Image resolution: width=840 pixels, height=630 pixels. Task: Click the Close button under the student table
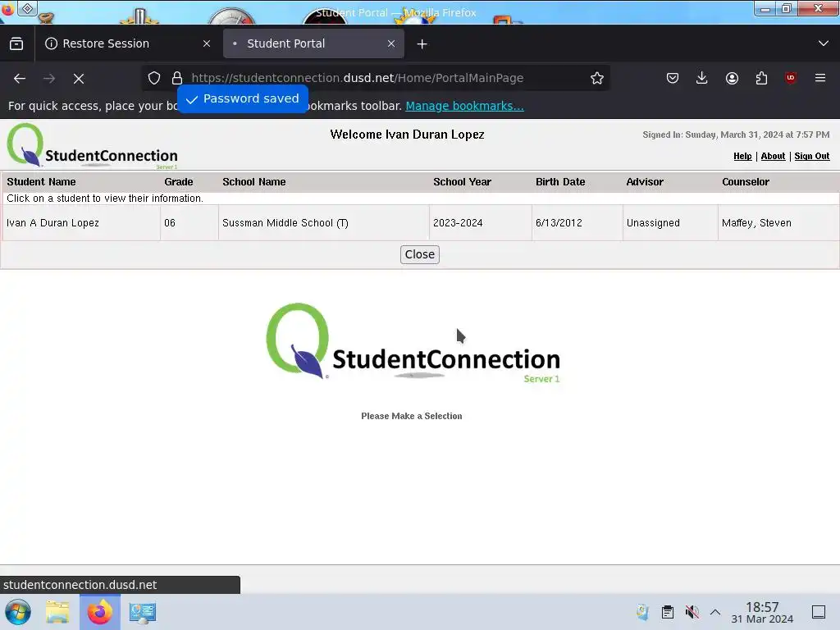[419, 254]
